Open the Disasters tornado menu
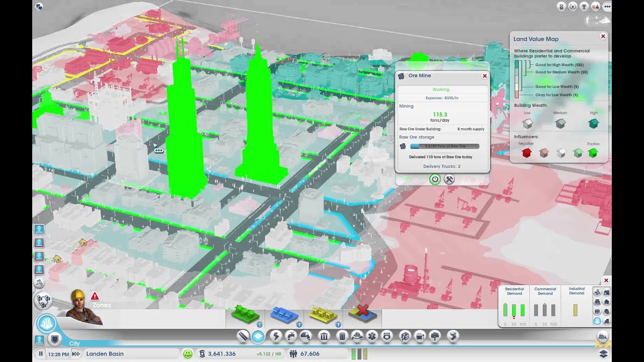This screenshot has width=644, height=362. coord(453,336)
